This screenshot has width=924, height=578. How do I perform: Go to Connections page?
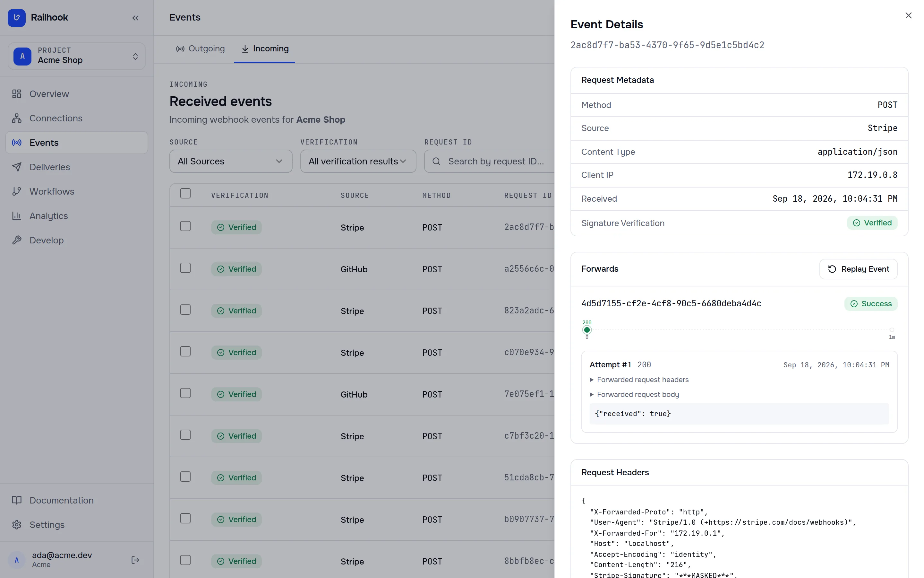point(76,118)
